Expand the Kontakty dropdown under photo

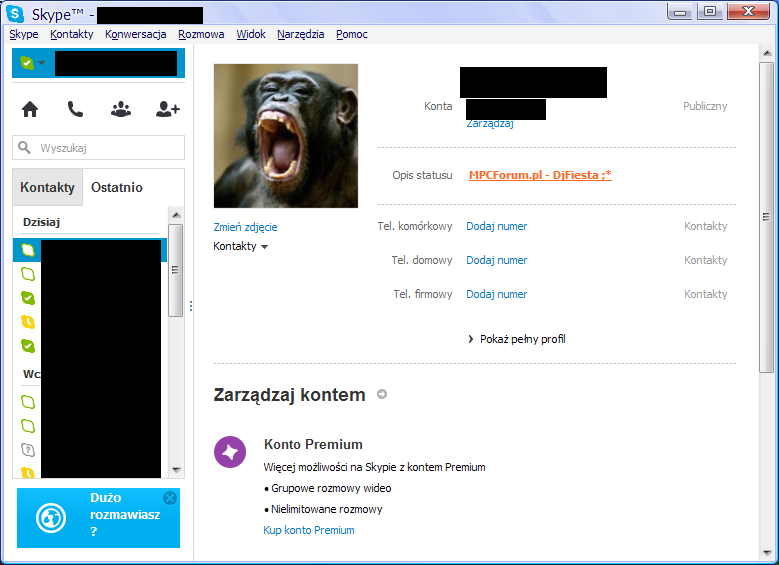pos(240,246)
